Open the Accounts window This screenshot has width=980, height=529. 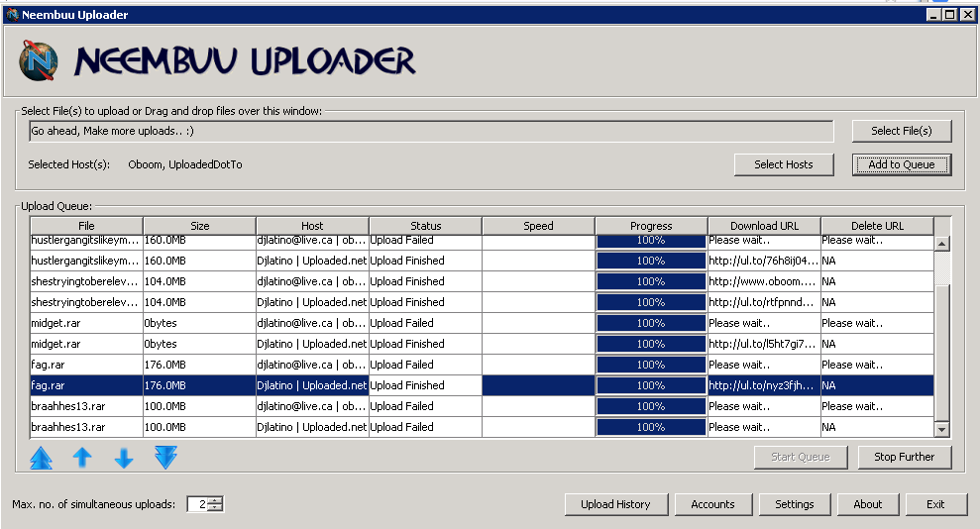point(713,504)
